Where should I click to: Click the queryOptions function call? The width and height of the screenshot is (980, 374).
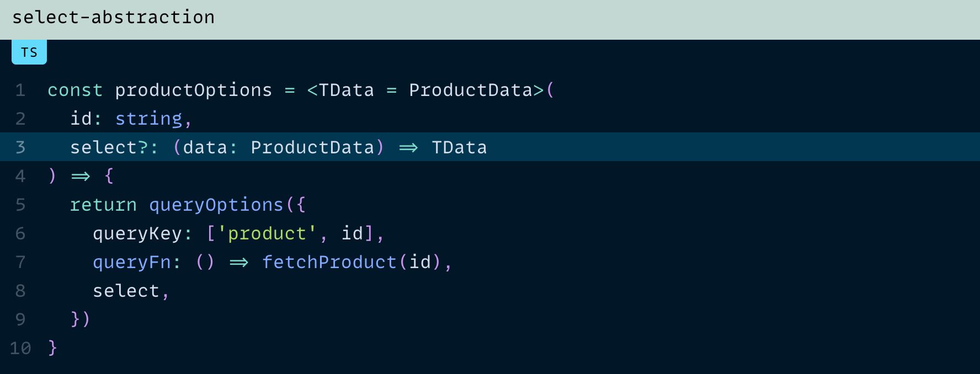[x=216, y=205]
